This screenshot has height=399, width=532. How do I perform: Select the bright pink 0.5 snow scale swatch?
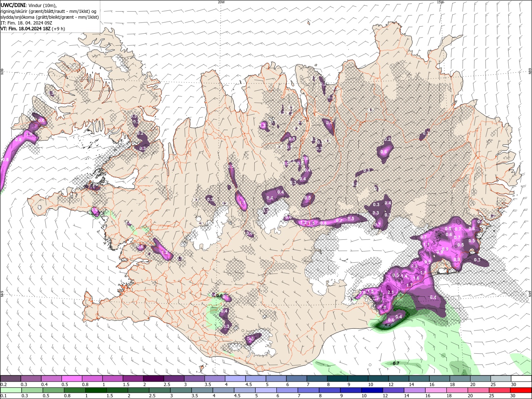click(71, 379)
